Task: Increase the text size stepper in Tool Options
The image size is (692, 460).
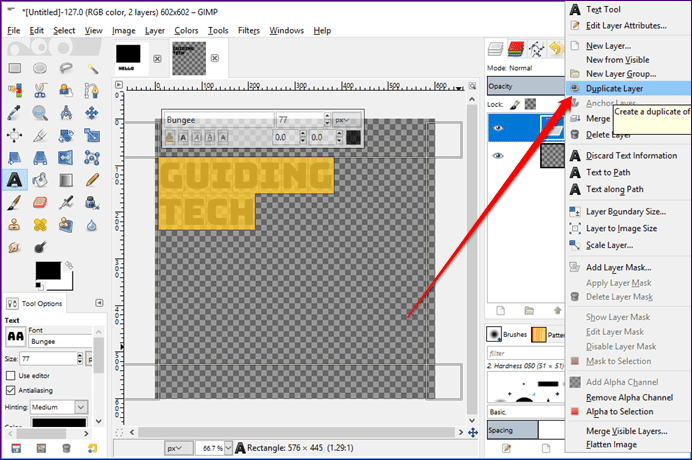Action: (80, 355)
